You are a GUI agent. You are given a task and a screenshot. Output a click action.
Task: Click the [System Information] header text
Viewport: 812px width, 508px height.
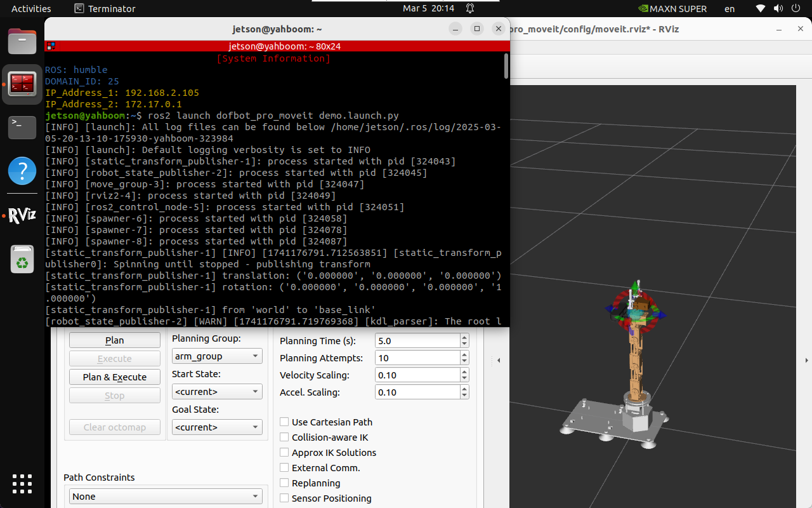coord(273,58)
